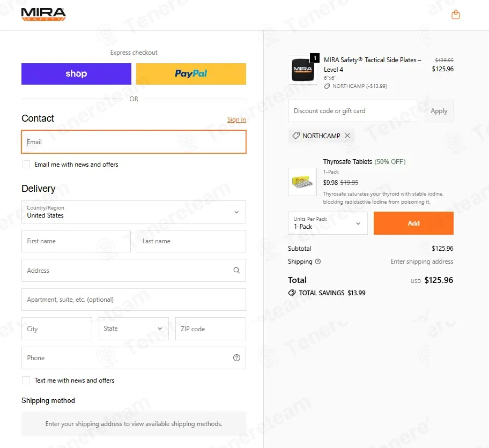The width and height of the screenshot is (489, 448).
Task: Check Email me with news and offers
Action: point(26,165)
